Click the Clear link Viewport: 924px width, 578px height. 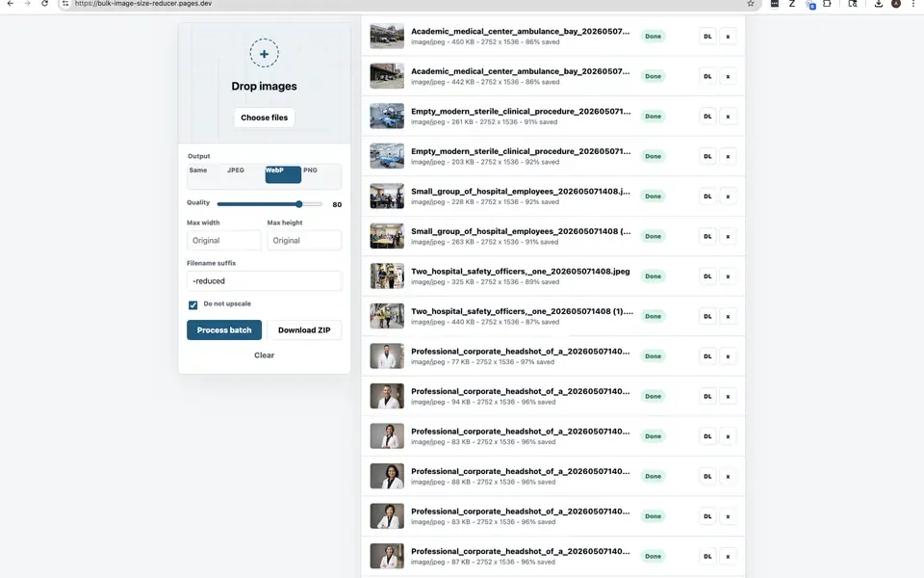(x=264, y=355)
